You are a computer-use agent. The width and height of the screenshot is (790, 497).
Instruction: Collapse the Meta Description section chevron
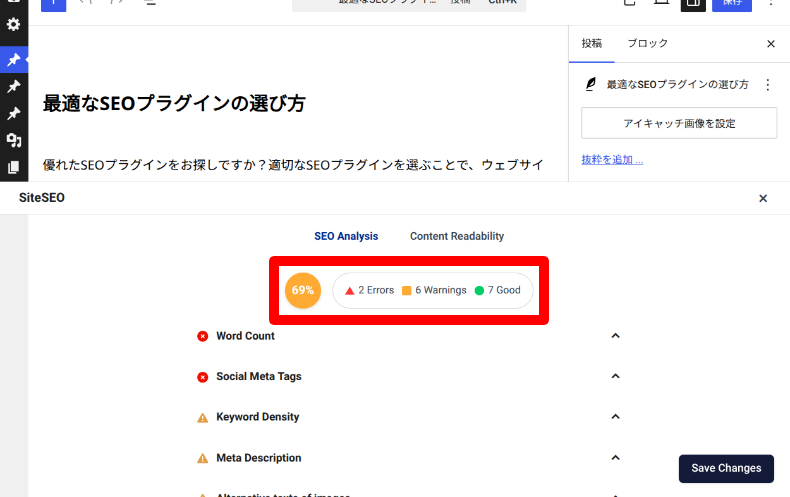tap(615, 458)
